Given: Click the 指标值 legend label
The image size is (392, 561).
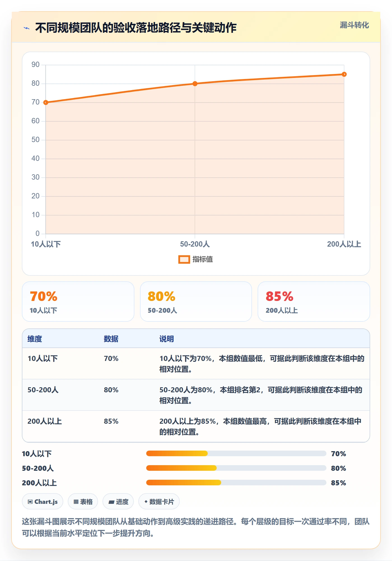Looking at the screenshot, I should [x=203, y=259].
